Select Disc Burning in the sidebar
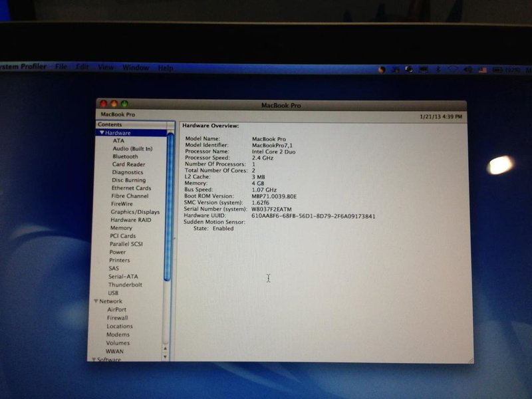The width and height of the screenshot is (532, 399). (x=128, y=180)
